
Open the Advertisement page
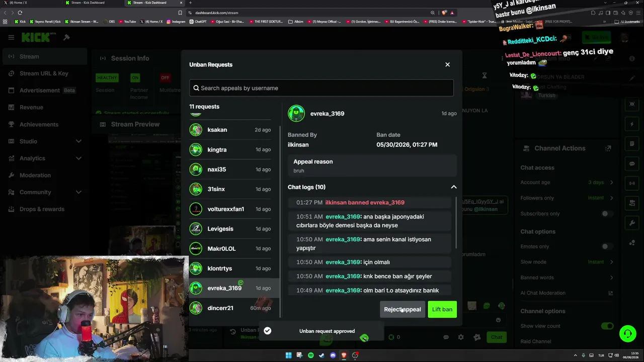(44, 90)
